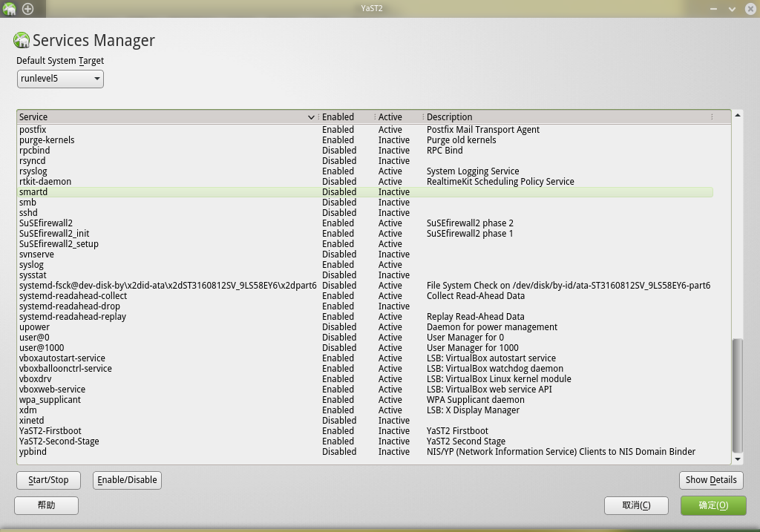Click the 确定(O) OK button
Image resolution: width=760 pixels, height=532 pixels.
[713, 505]
